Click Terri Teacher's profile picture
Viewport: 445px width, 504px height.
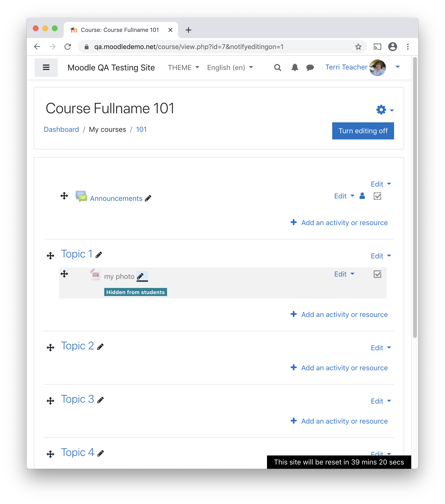pos(377,68)
